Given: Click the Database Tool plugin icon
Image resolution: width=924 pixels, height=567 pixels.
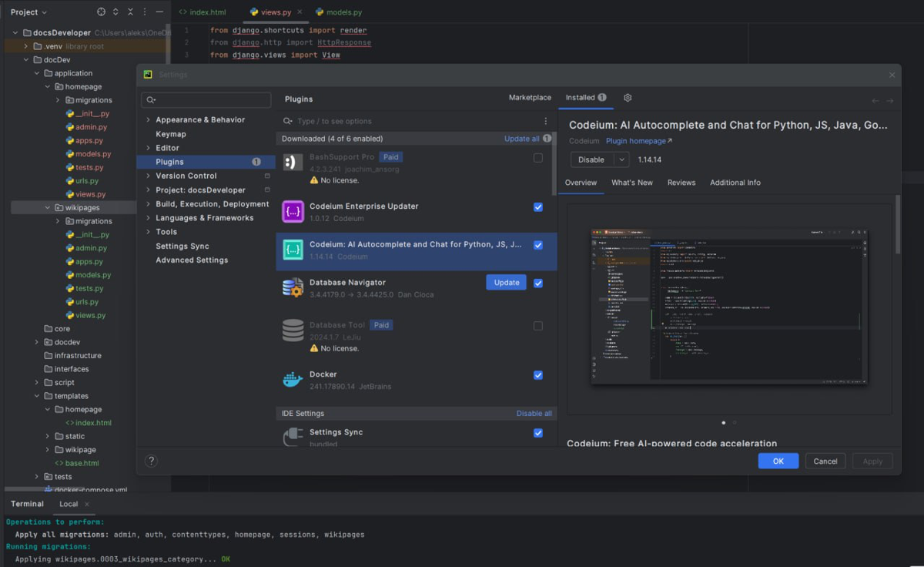Looking at the screenshot, I should click(x=293, y=330).
